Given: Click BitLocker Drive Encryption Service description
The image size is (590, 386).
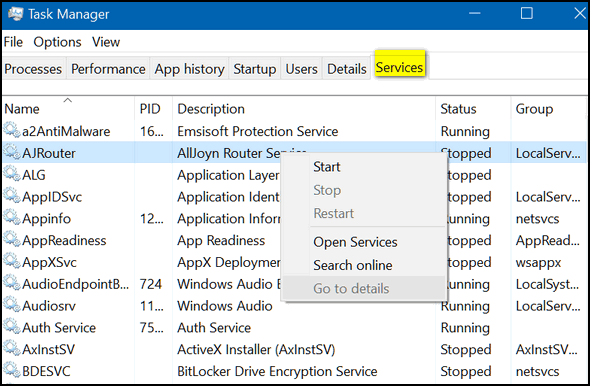Looking at the screenshot, I should point(277,371).
